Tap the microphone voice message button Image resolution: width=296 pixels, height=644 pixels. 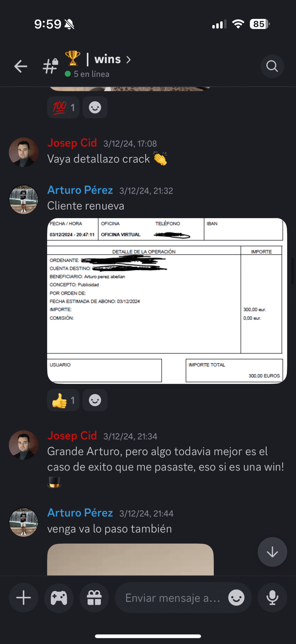click(x=272, y=597)
